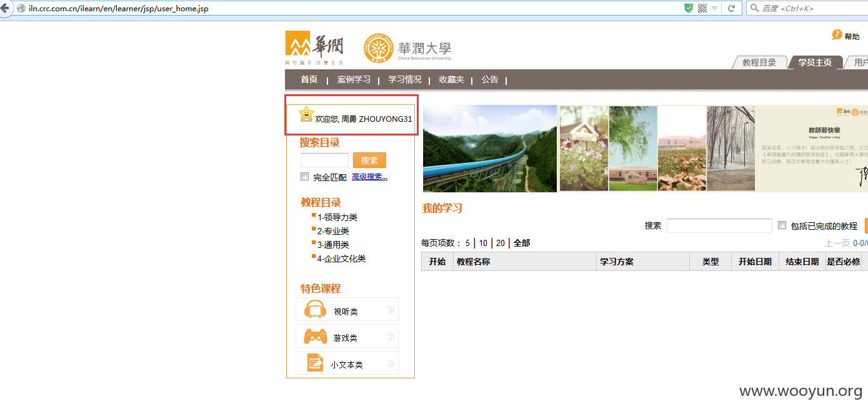Viewport: 868px width, 409px height.
Task: Click the globe site identity icon
Action: point(21,8)
